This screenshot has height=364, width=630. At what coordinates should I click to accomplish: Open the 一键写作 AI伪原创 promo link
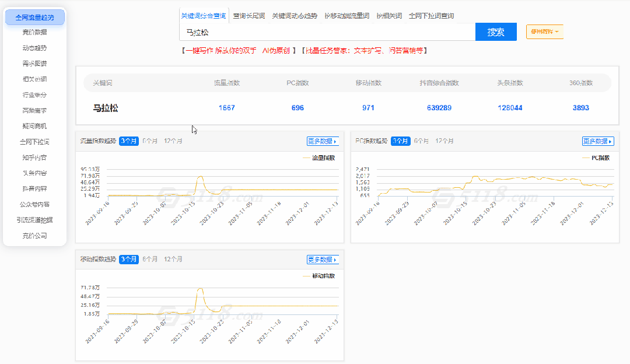tap(239, 51)
